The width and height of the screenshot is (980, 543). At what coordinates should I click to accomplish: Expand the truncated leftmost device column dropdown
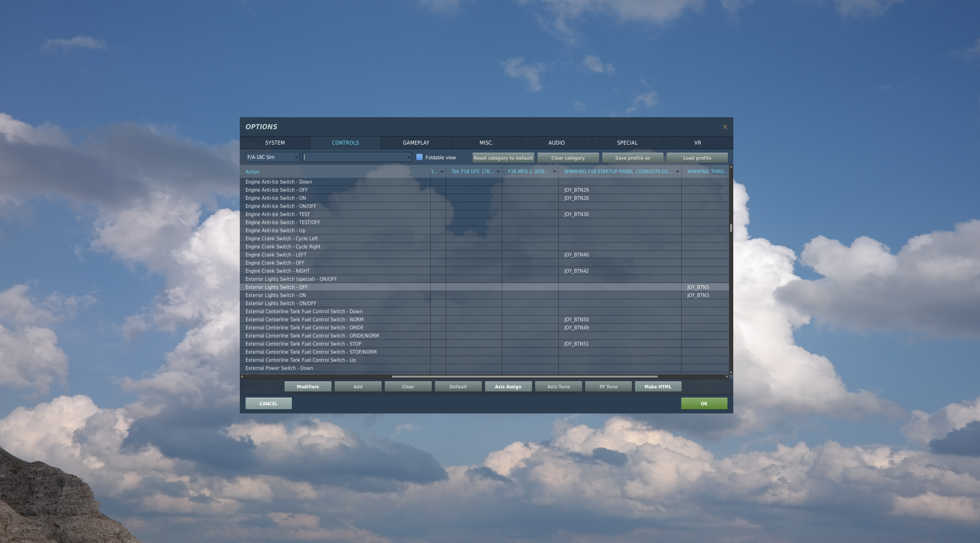442,172
